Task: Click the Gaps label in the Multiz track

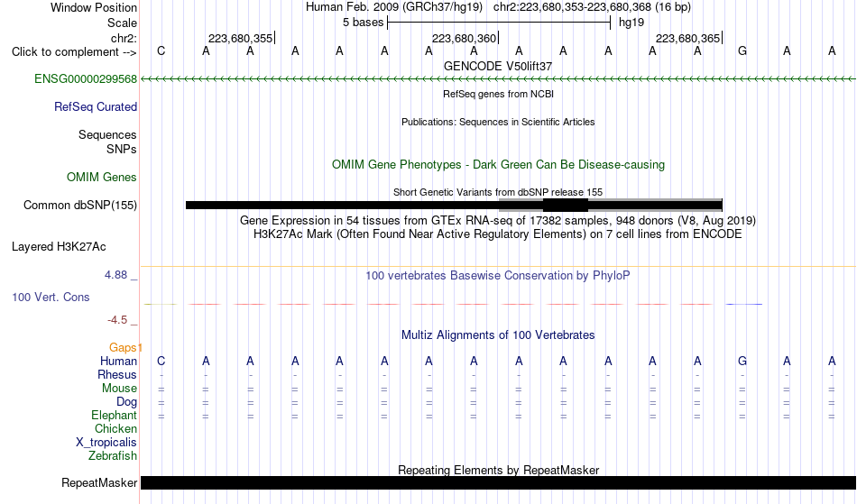Action: tap(123, 348)
